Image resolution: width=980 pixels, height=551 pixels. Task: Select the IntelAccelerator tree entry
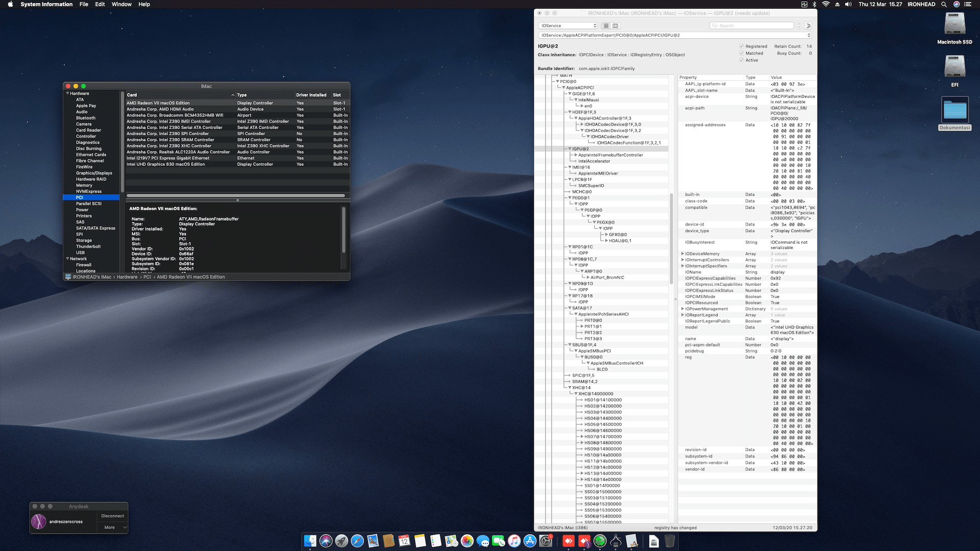pos(594,161)
